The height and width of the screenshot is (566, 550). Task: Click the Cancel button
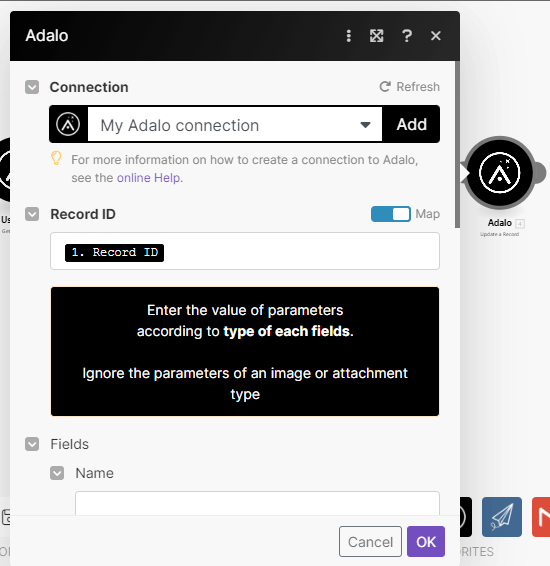point(370,541)
